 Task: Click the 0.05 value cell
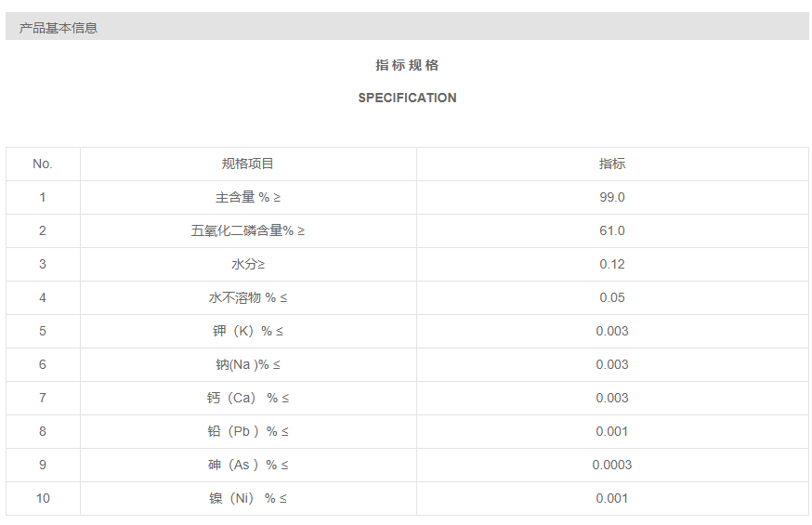[612, 297]
